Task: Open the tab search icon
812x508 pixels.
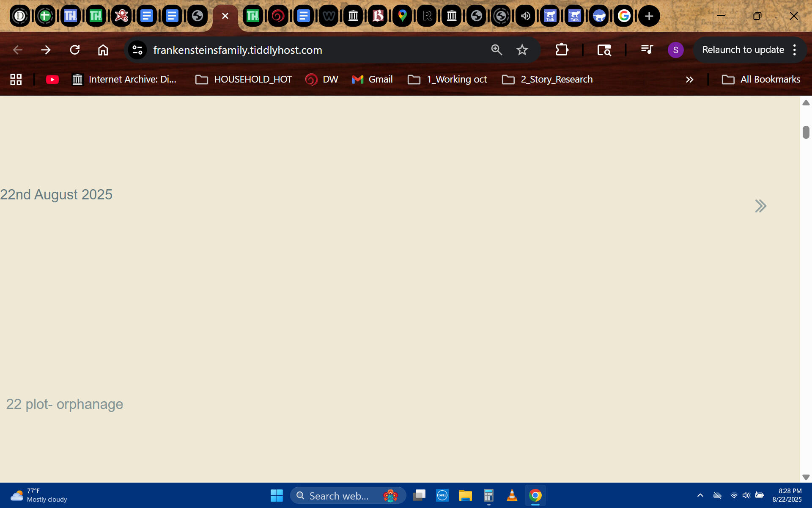Action: 604,50
